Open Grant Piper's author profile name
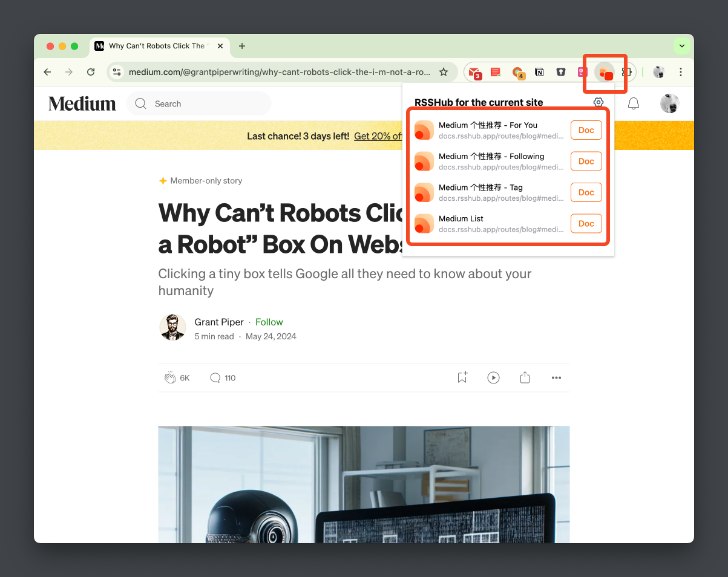The width and height of the screenshot is (728, 577). point(219,322)
